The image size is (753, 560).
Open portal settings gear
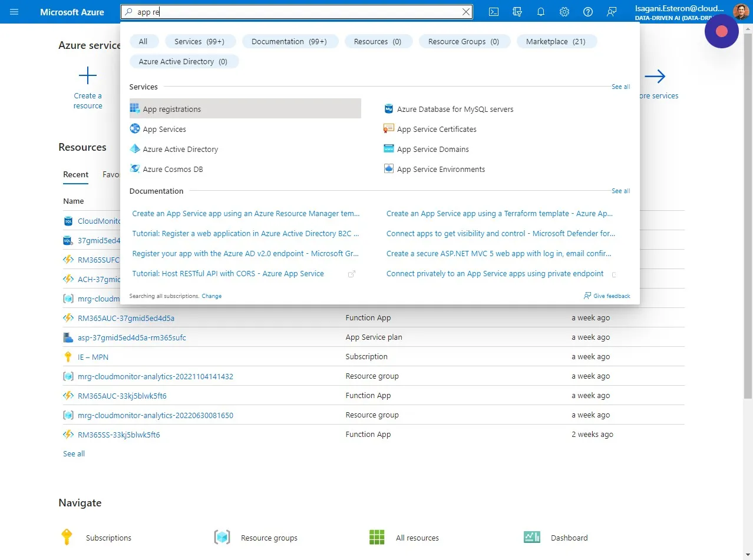point(564,12)
